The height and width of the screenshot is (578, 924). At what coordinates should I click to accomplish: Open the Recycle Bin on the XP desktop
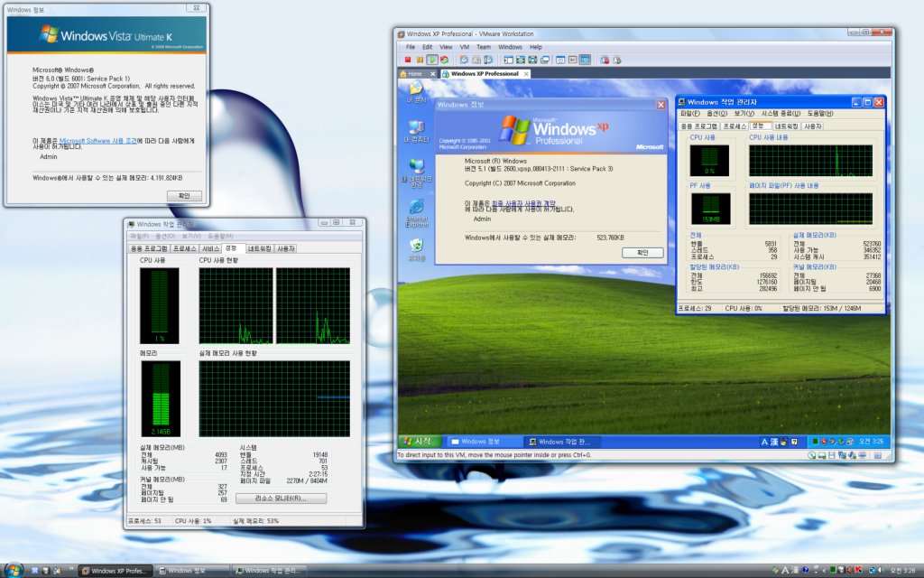(417, 249)
